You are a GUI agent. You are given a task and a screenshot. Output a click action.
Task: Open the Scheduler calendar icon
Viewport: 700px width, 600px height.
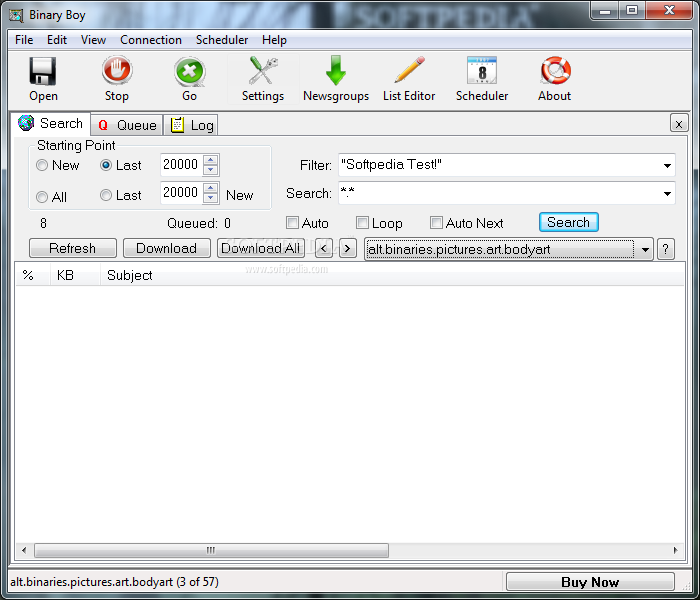tap(482, 70)
